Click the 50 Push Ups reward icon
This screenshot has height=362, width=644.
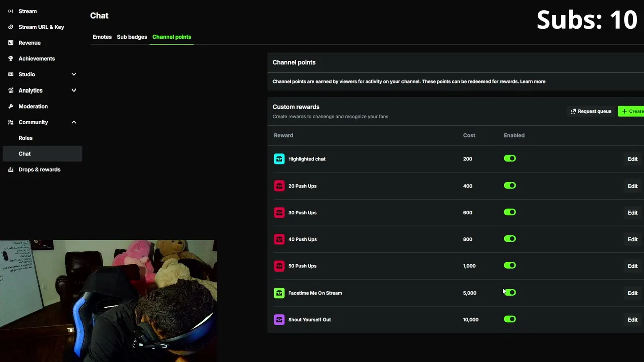[279, 266]
